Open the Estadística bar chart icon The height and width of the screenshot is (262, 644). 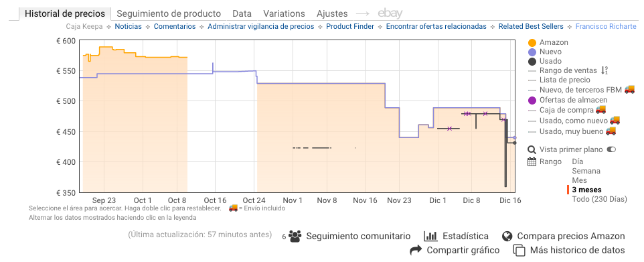click(x=430, y=236)
